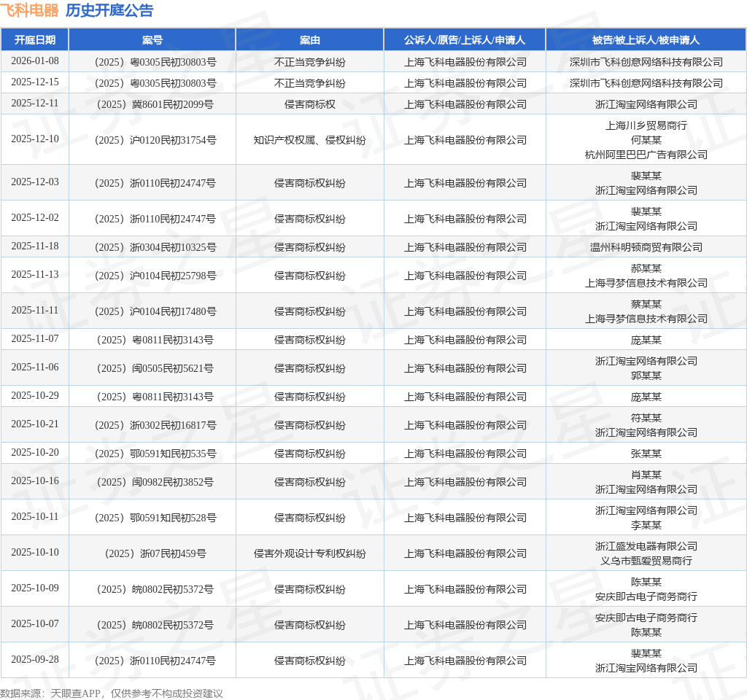Click the 开庭日期 column header
This screenshot has width=747, height=700.
pyautogui.click(x=35, y=40)
